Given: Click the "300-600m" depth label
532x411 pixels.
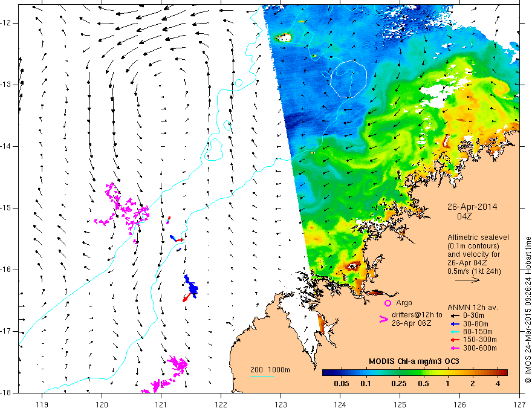Looking at the screenshot, I should point(480,348).
